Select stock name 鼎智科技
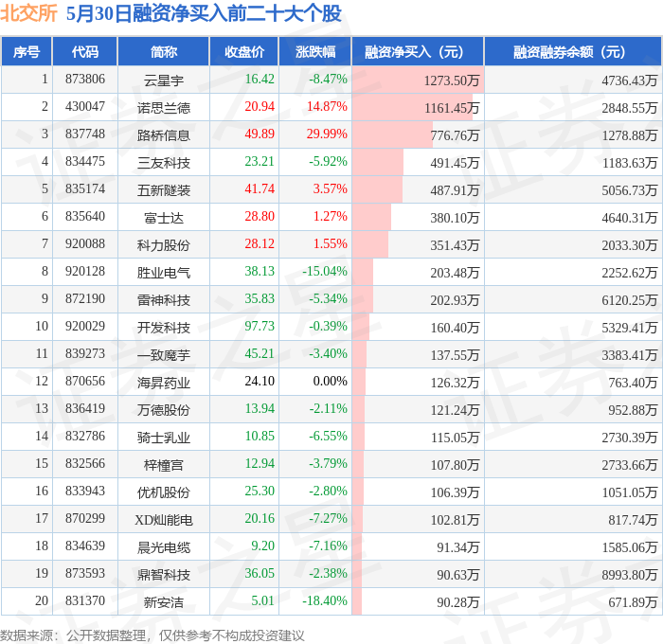The image size is (663, 644). pos(164,575)
